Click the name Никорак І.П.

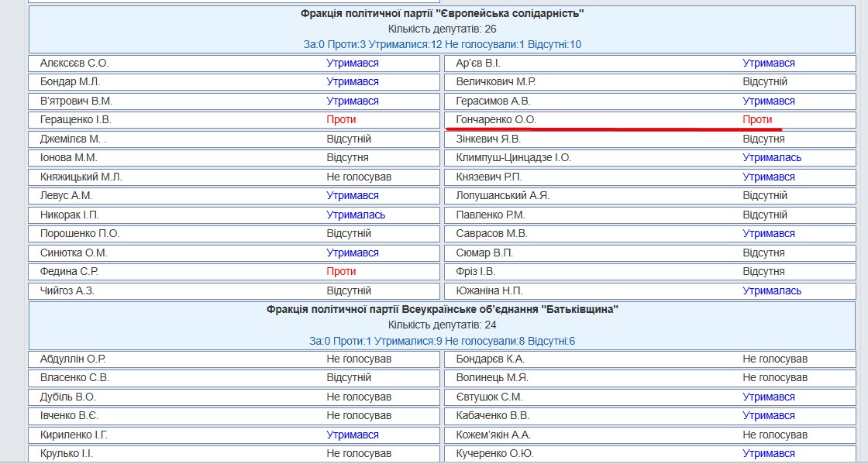[69, 215]
